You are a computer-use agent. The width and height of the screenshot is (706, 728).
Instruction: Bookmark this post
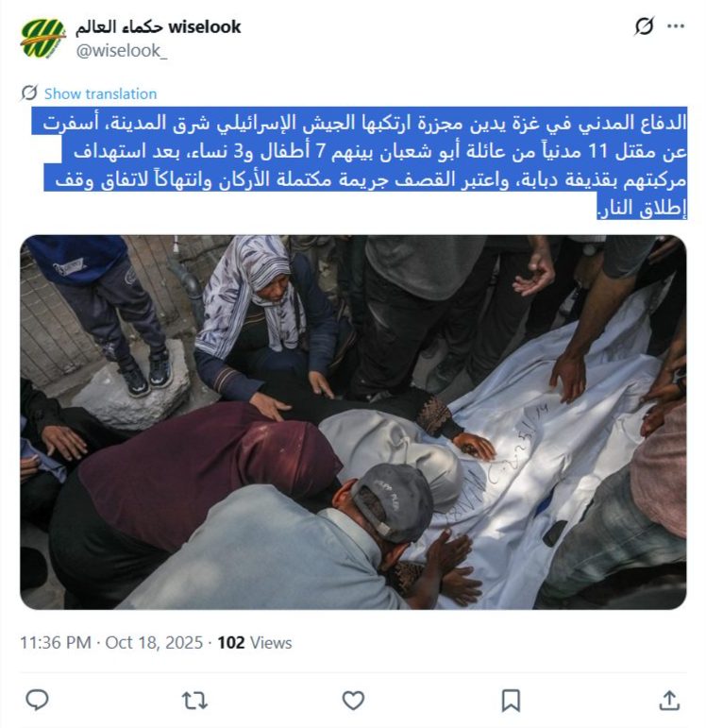(x=511, y=701)
